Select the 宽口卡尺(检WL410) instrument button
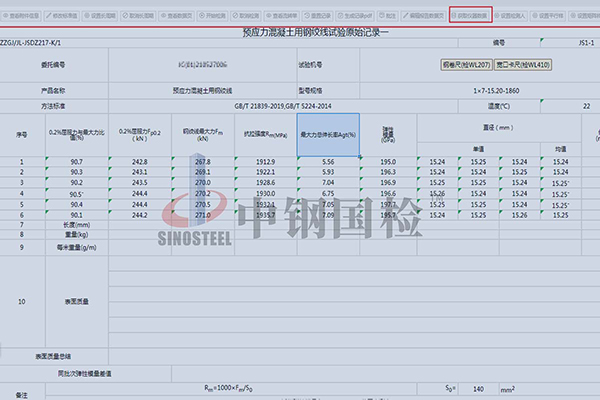Screen dimensions: 600x400 point(523,65)
